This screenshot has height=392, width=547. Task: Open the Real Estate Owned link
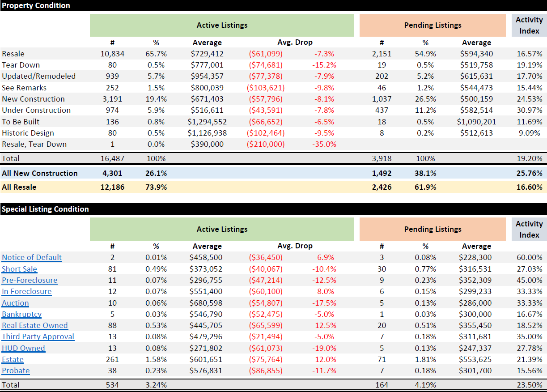[x=35, y=325]
